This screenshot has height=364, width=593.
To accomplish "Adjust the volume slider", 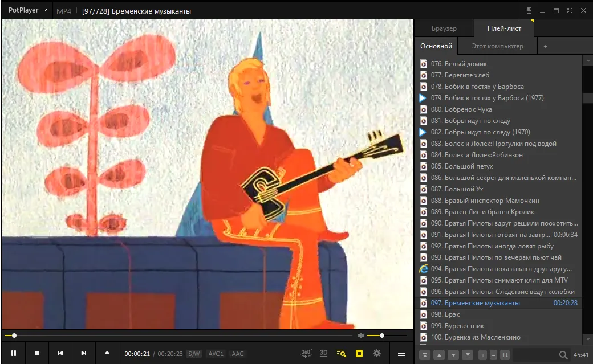I will point(387,336).
